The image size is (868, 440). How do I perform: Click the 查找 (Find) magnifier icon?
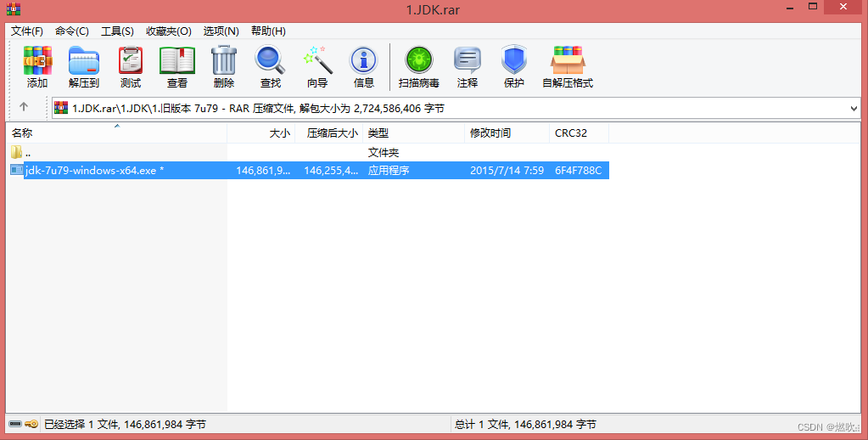tap(270, 60)
